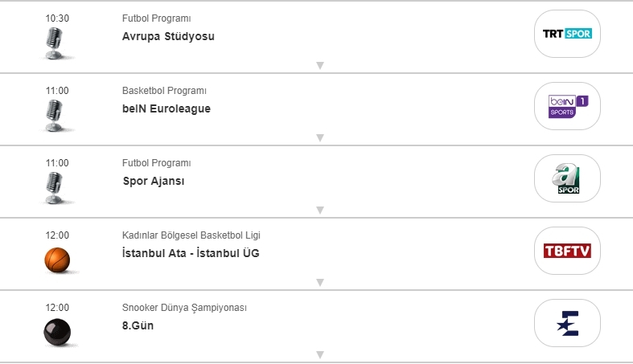The height and width of the screenshot is (364, 633).
Task: Click the TRT Spor channel logo
Action: (567, 34)
